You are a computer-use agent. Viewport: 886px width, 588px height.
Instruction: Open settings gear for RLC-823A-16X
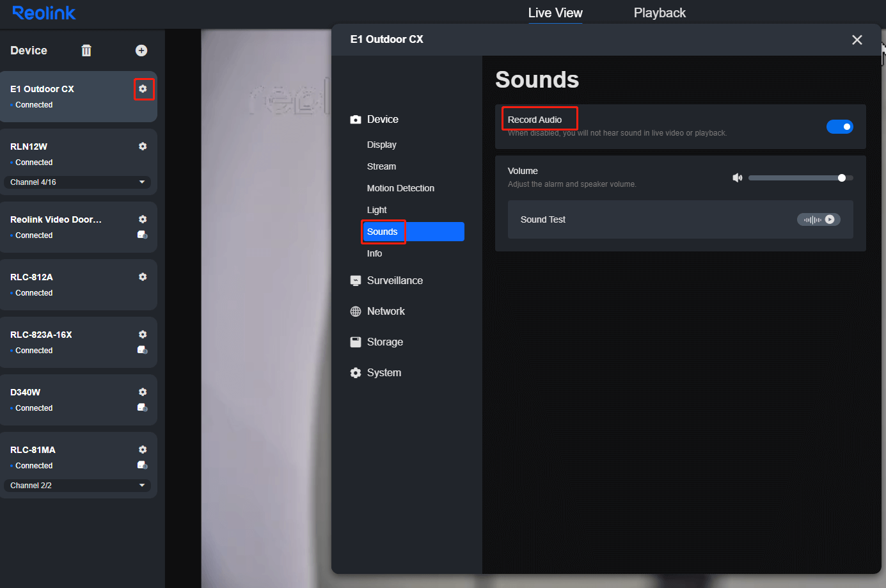click(x=143, y=335)
